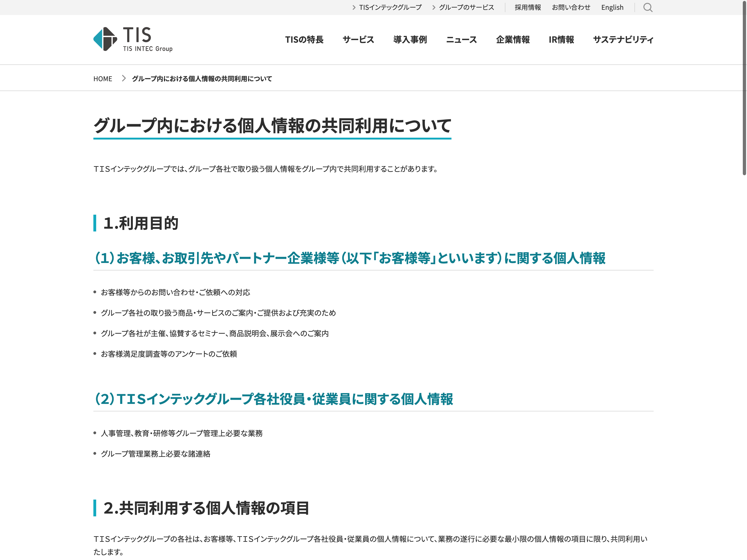The width and height of the screenshot is (747, 560).
Task: Go to 採用情報 page
Action: (528, 7)
